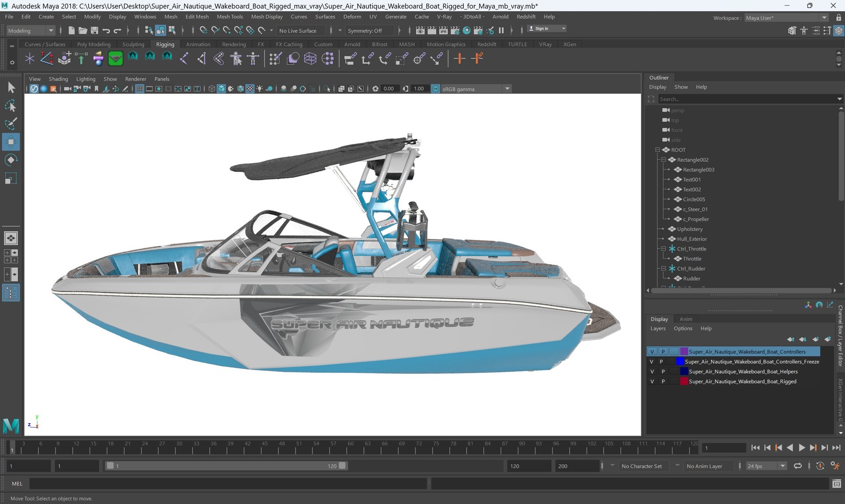The height and width of the screenshot is (504, 845).
Task: Click the Sign In button
Action: pyautogui.click(x=547, y=28)
